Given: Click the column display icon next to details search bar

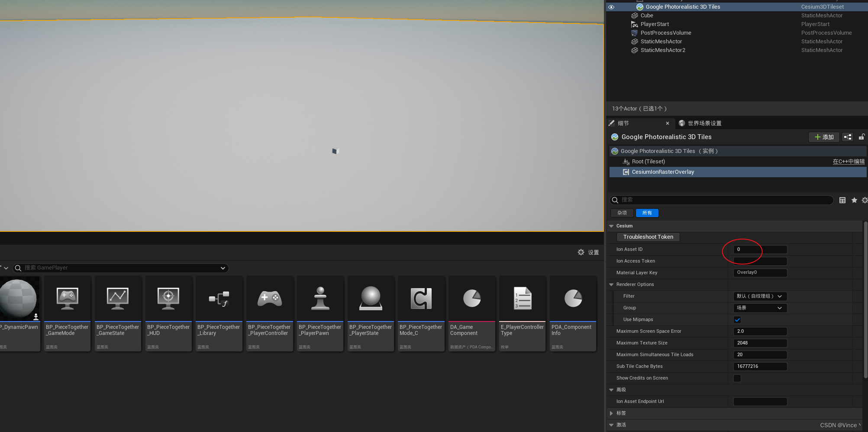Looking at the screenshot, I should (x=842, y=200).
